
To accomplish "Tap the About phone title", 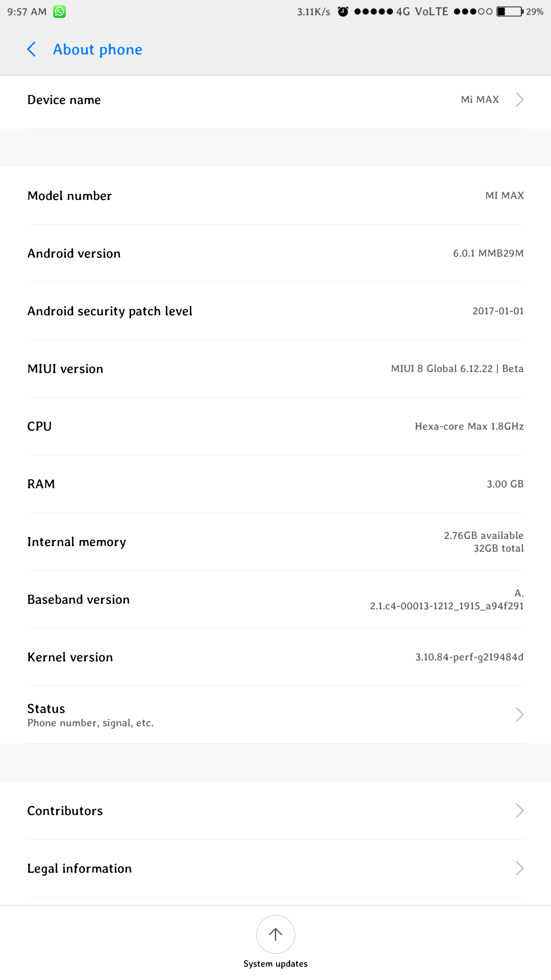I will pos(97,50).
